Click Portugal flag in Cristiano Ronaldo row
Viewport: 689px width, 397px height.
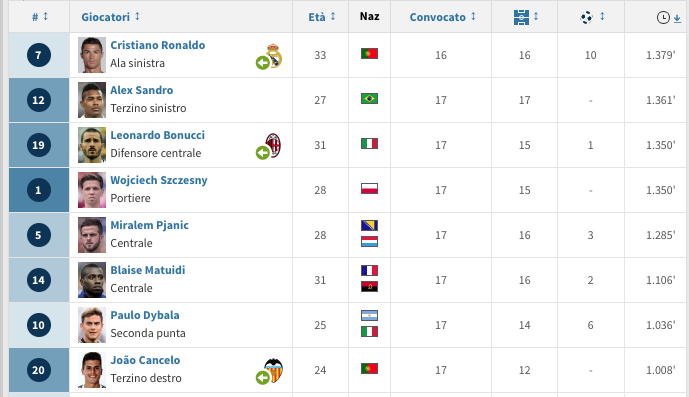pos(369,54)
